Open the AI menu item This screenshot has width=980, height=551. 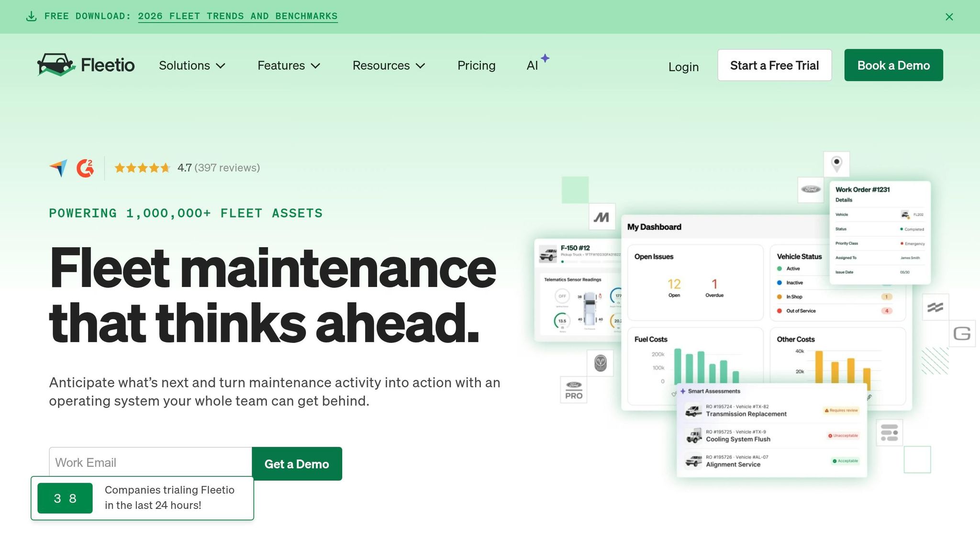[x=532, y=66]
